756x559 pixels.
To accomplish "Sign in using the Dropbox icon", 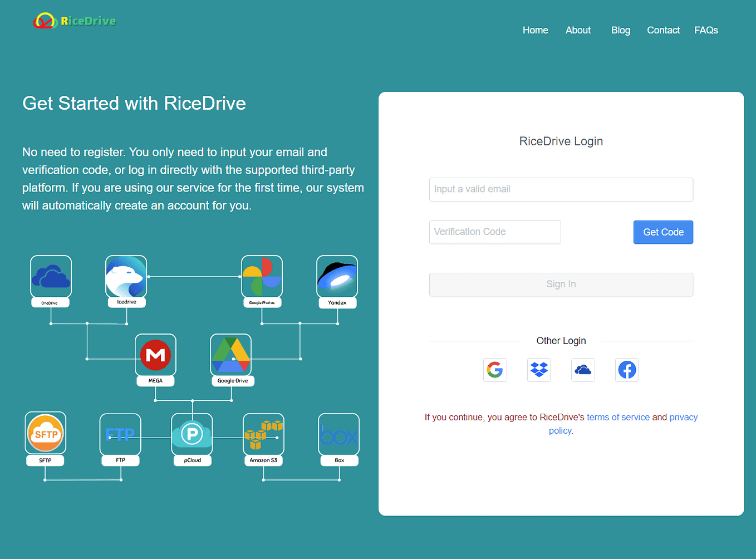I will [539, 370].
